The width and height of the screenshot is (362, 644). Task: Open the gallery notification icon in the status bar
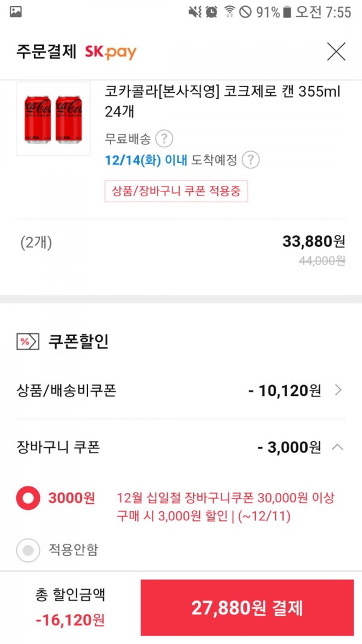(16, 12)
